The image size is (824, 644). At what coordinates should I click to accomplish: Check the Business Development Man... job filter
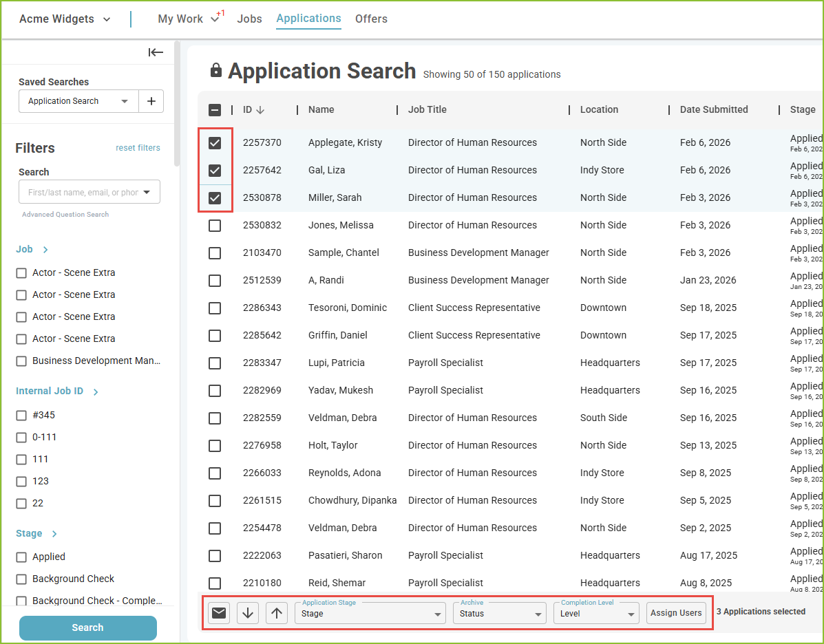21,361
